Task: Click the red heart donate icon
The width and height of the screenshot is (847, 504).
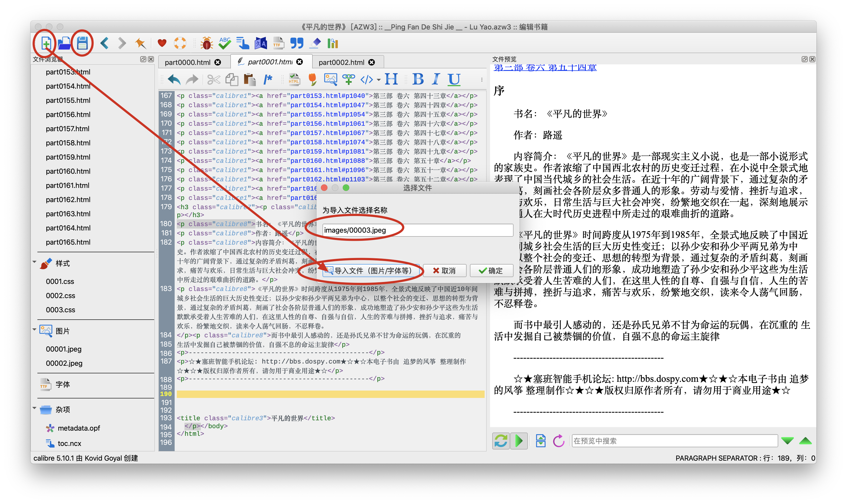Action: (162, 43)
